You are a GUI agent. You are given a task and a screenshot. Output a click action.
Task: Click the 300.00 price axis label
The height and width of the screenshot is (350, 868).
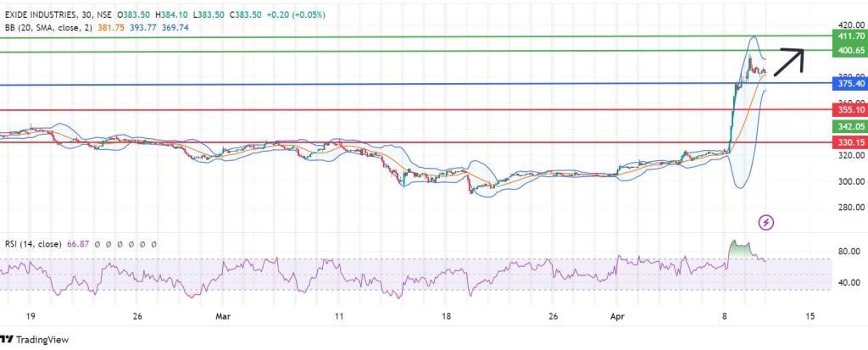point(851,181)
